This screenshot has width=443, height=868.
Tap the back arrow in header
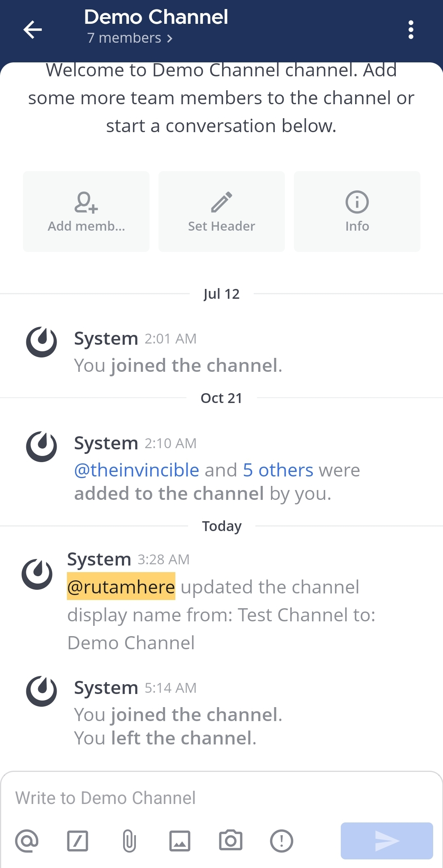coord(32,30)
